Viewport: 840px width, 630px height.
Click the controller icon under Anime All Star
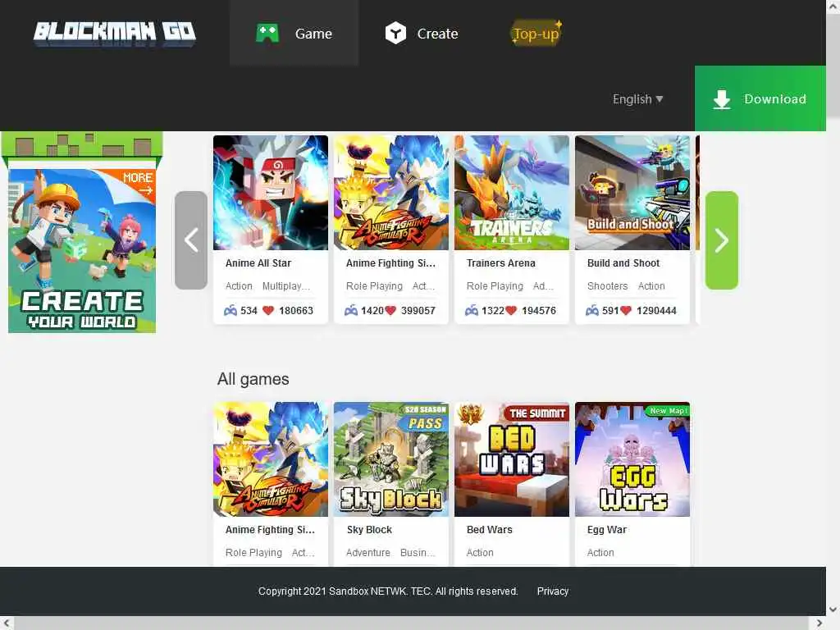click(x=231, y=311)
